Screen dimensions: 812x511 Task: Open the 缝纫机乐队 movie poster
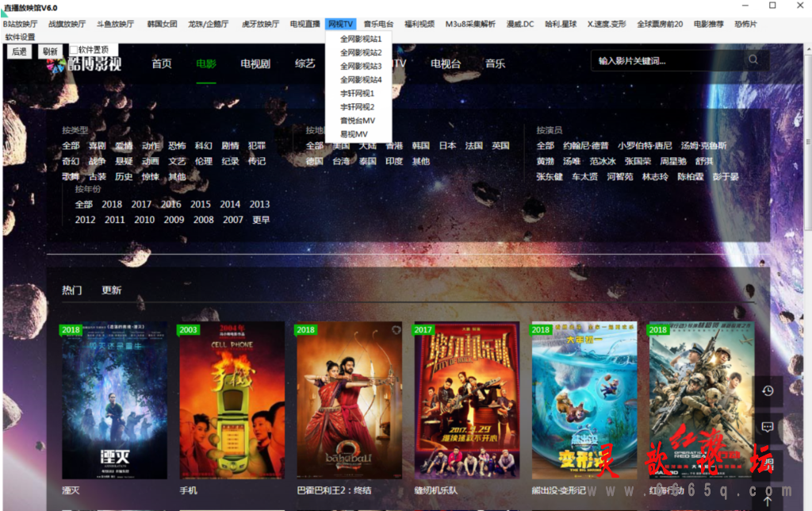(466, 400)
